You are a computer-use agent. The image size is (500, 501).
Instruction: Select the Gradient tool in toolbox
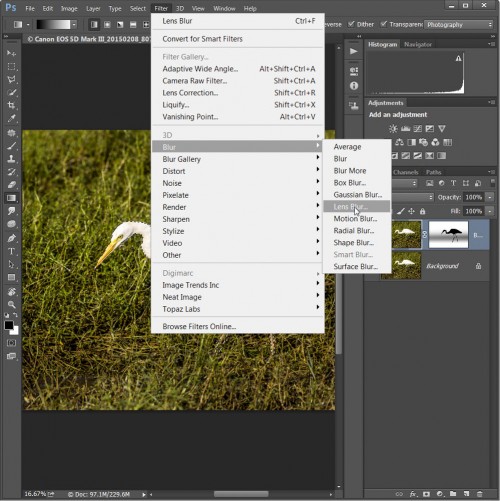click(x=11, y=198)
